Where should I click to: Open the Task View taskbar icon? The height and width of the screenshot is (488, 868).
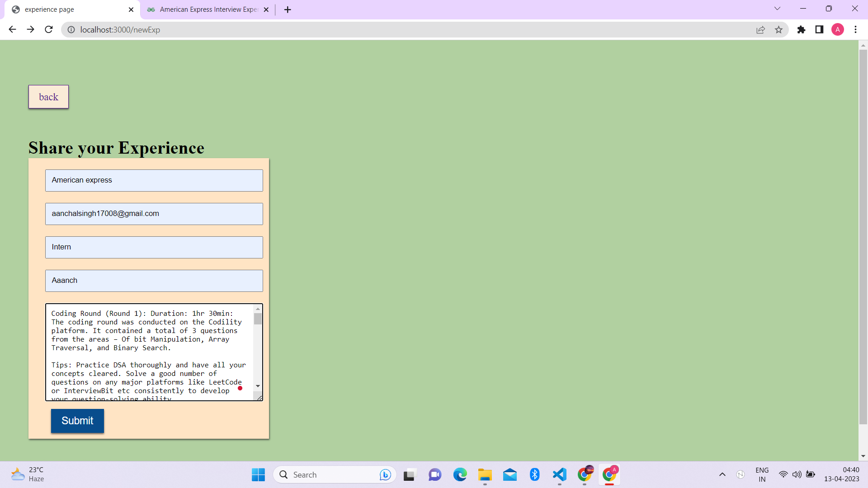pyautogui.click(x=409, y=474)
